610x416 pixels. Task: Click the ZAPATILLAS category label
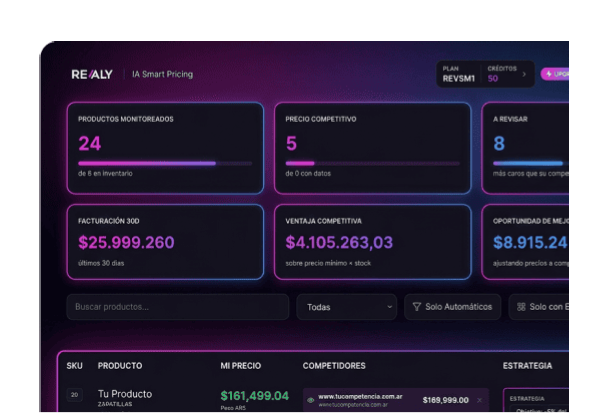[x=115, y=404]
